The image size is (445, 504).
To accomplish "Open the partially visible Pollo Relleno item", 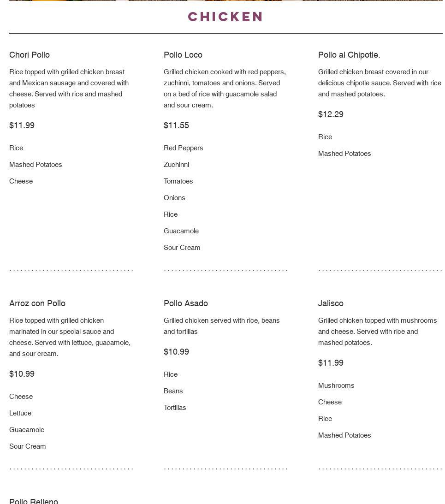I will (34, 501).
